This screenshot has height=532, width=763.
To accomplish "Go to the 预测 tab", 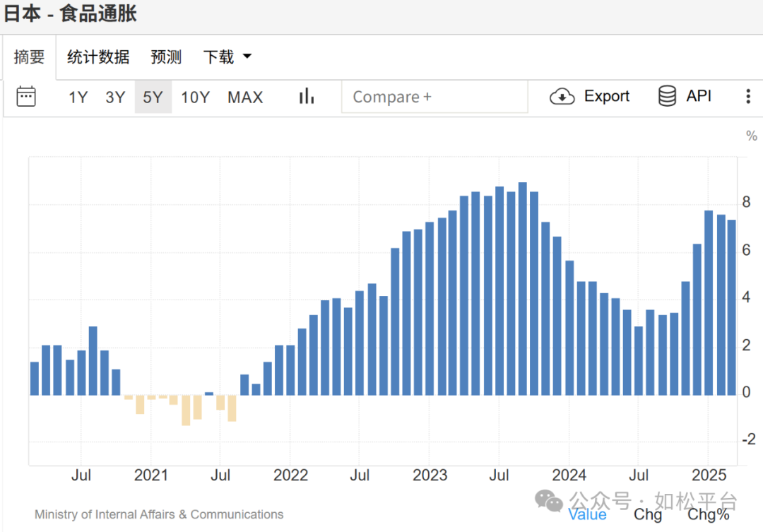I will 166,57.
